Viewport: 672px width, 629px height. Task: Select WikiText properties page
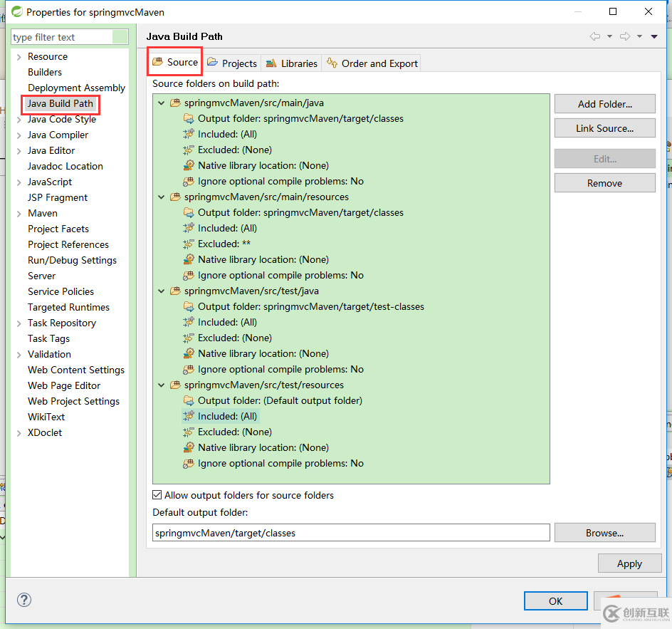46,417
